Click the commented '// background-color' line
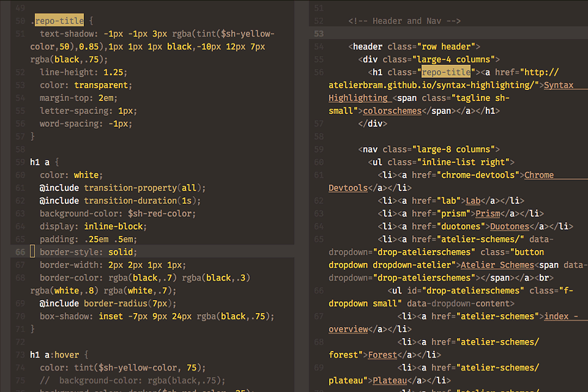 [132, 380]
